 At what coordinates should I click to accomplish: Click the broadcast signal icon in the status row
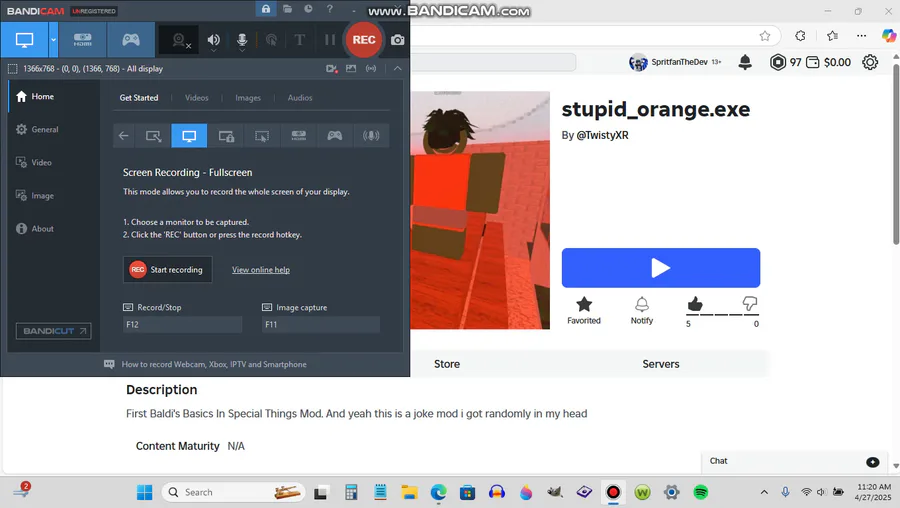click(x=371, y=69)
